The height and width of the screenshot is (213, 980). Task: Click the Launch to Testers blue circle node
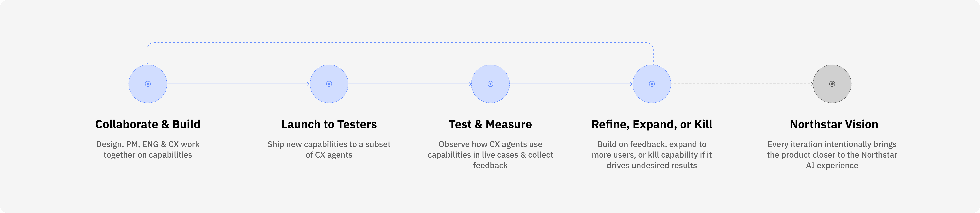329,84
